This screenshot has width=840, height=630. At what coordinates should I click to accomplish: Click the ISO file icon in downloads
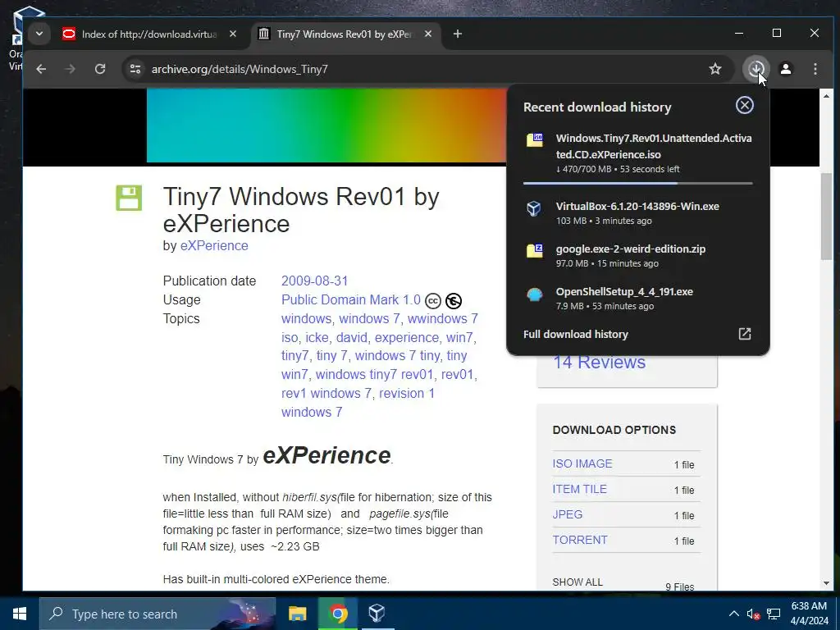(535, 139)
